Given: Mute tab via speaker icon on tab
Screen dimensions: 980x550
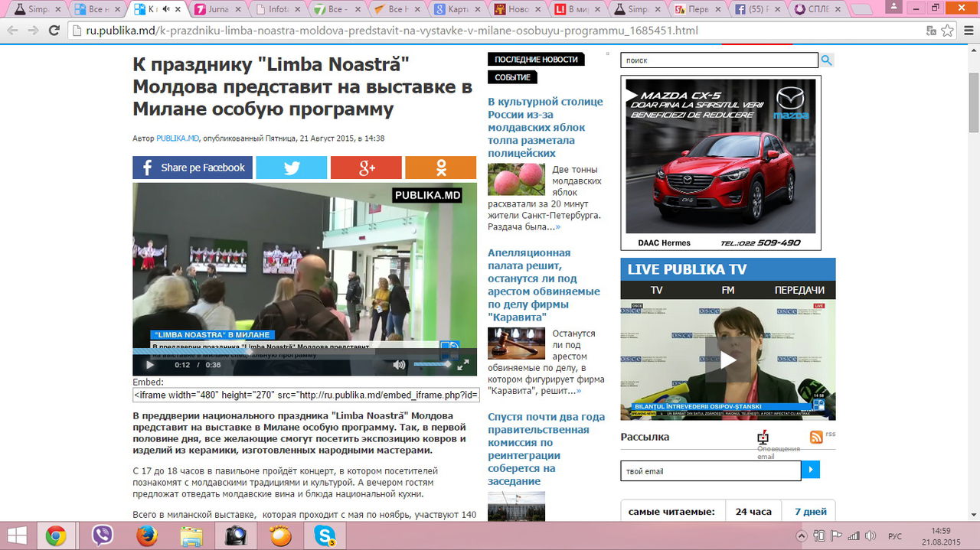Looking at the screenshot, I should (166, 10).
